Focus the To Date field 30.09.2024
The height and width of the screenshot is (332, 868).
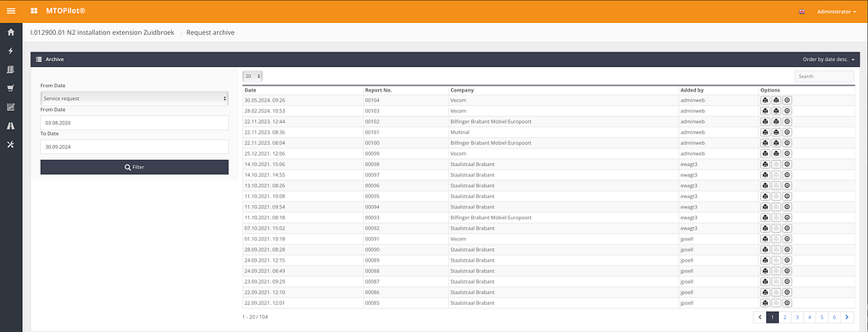tap(135, 147)
